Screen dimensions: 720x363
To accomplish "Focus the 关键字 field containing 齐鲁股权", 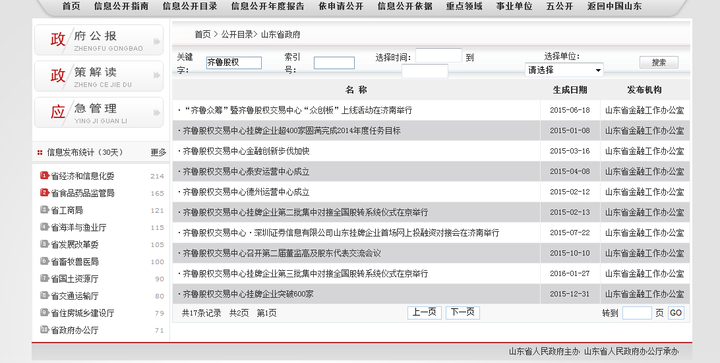I will (x=234, y=63).
